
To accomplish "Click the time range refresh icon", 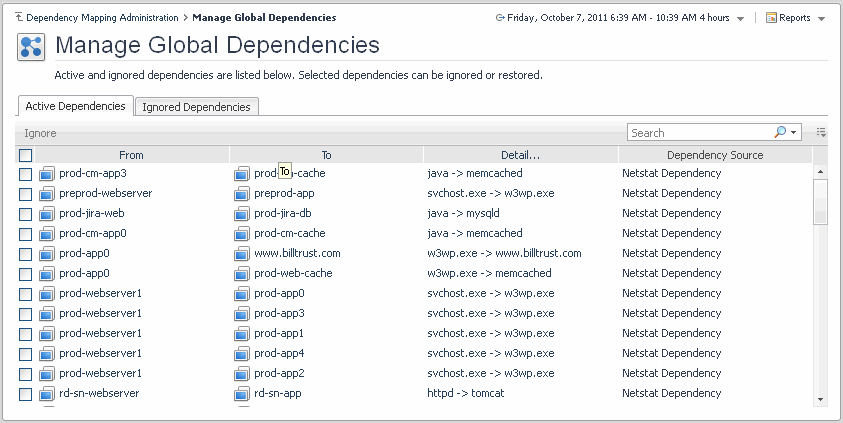I will tap(500, 18).
